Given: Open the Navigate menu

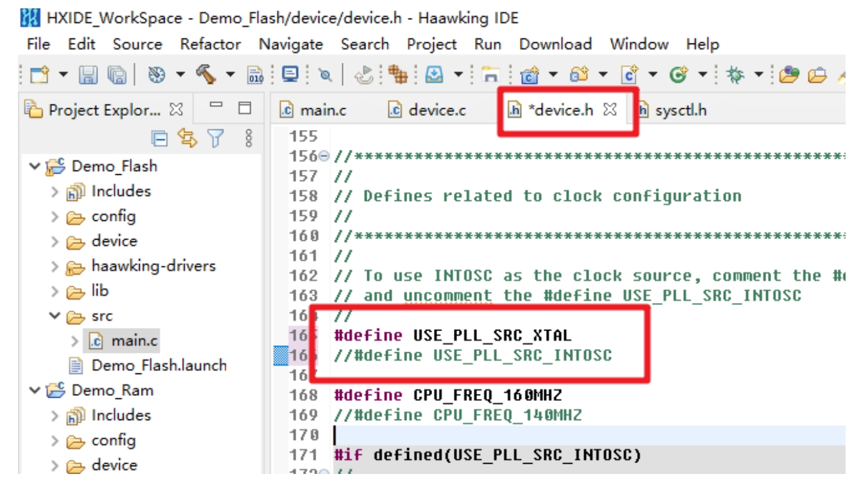Looking at the screenshot, I should [291, 44].
